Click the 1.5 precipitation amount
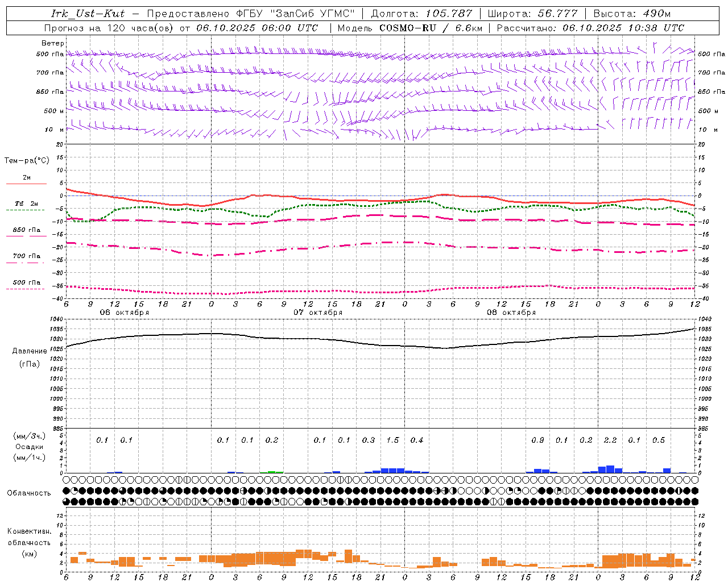Image resolution: width=728 pixels, height=582 pixels. click(392, 440)
